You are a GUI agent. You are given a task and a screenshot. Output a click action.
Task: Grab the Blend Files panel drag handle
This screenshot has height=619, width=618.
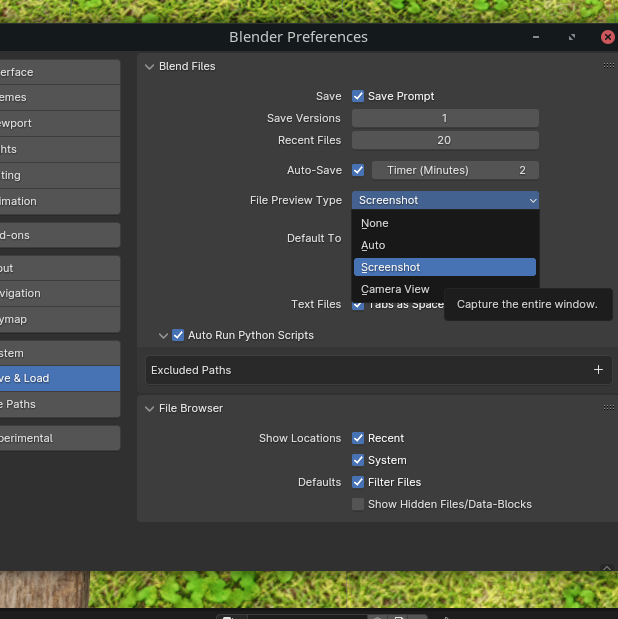tap(609, 66)
